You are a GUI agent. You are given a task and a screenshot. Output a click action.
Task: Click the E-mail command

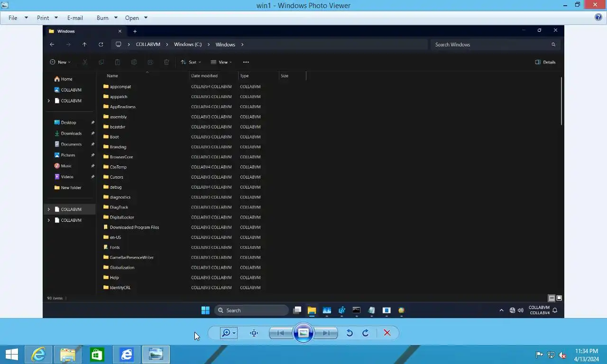(x=75, y=18)
